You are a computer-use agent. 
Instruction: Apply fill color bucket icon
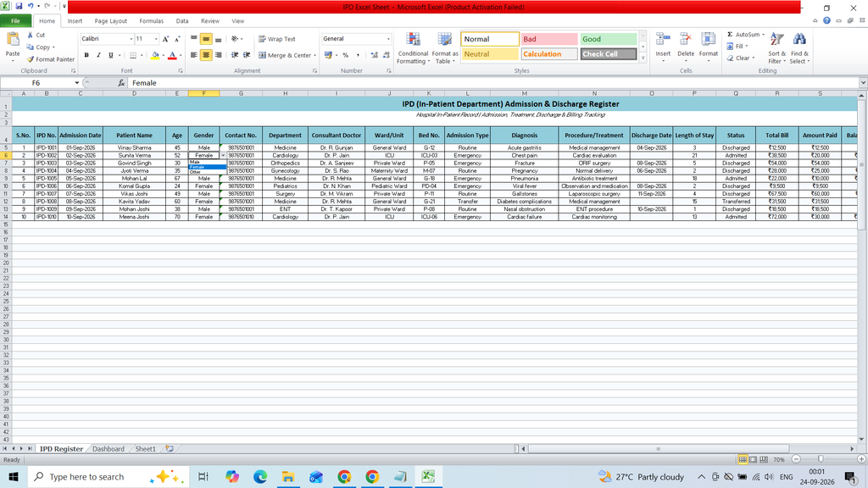point(155,55)
